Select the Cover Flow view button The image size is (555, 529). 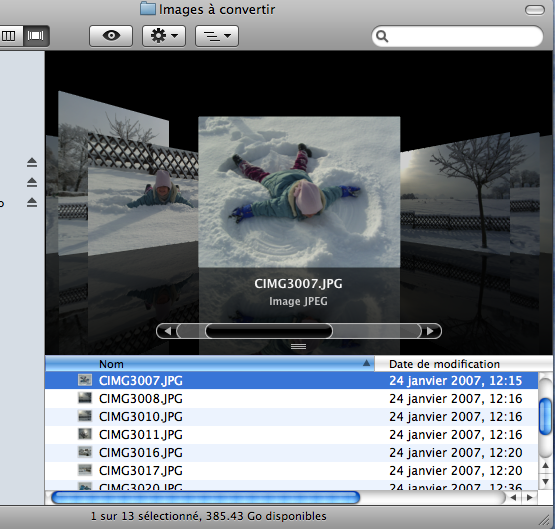coord(36,36)
